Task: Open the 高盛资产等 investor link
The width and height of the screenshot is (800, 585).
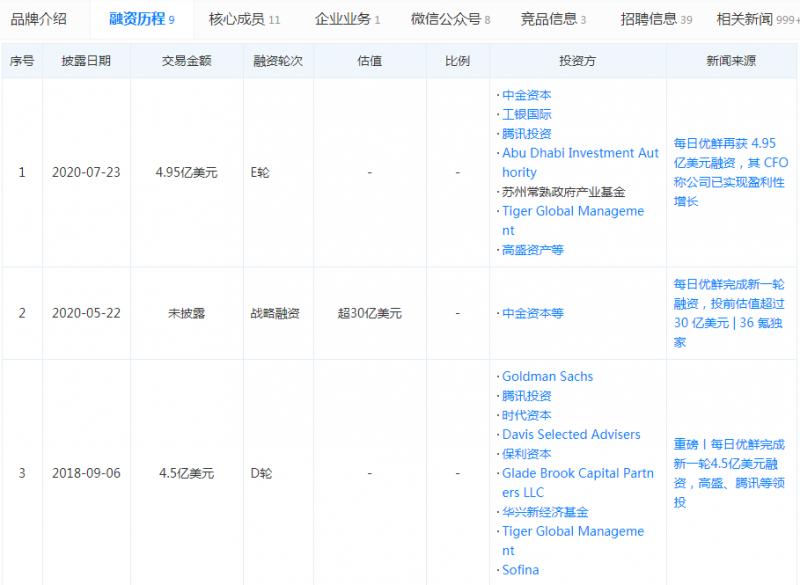Action: coord(533,250)
